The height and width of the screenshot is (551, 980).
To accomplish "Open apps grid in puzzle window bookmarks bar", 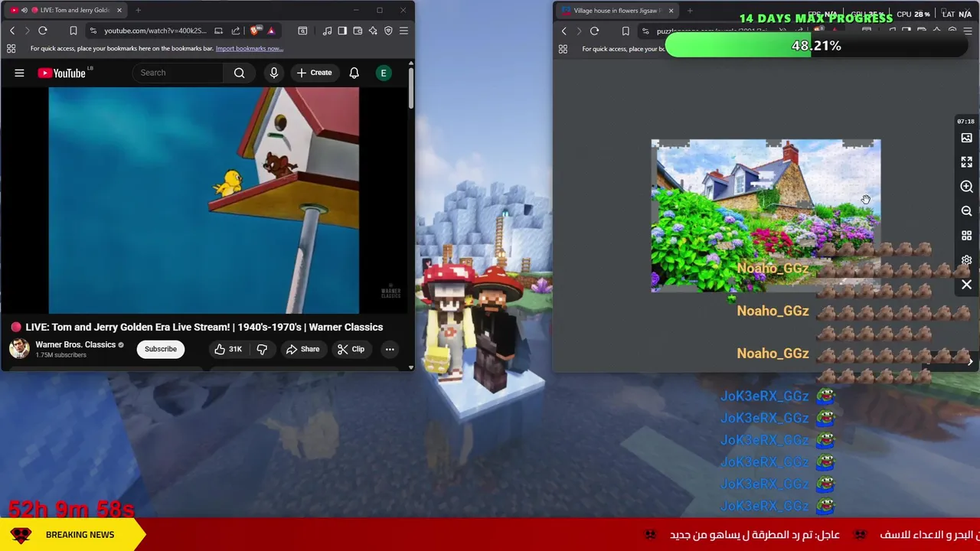I will click(x=563, y=49).
